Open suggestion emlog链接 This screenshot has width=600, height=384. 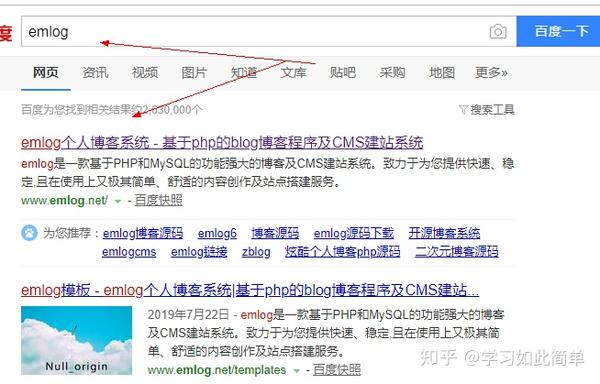pos(199,252)
